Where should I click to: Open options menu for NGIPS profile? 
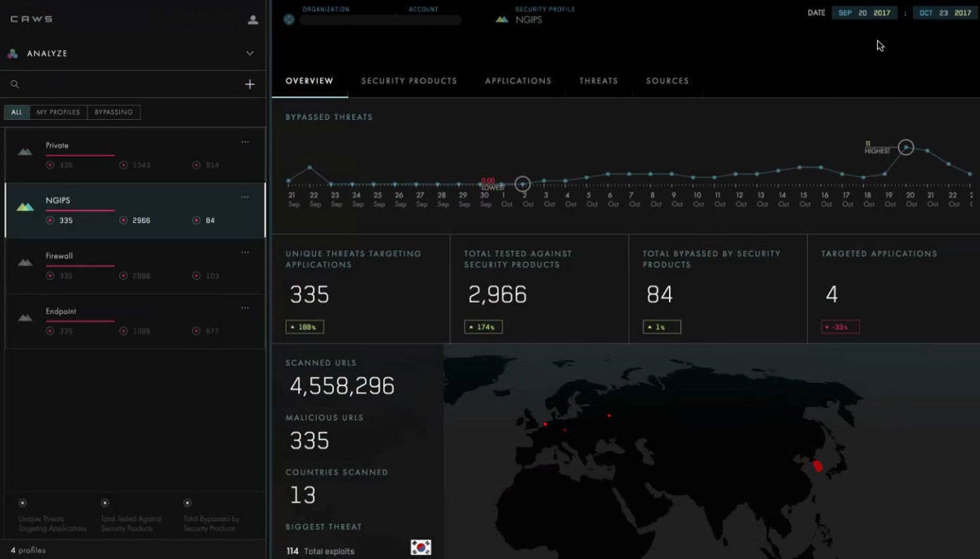[245, 197]
